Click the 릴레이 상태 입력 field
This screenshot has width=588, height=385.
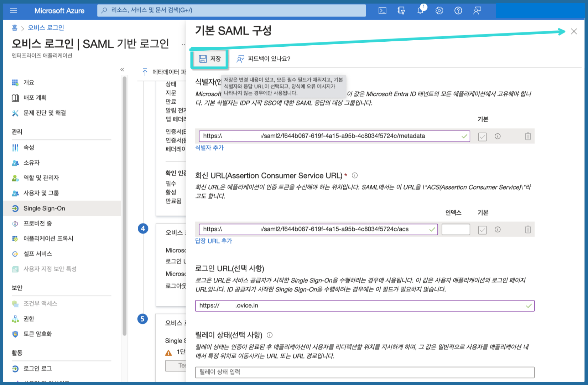(365, 372)
